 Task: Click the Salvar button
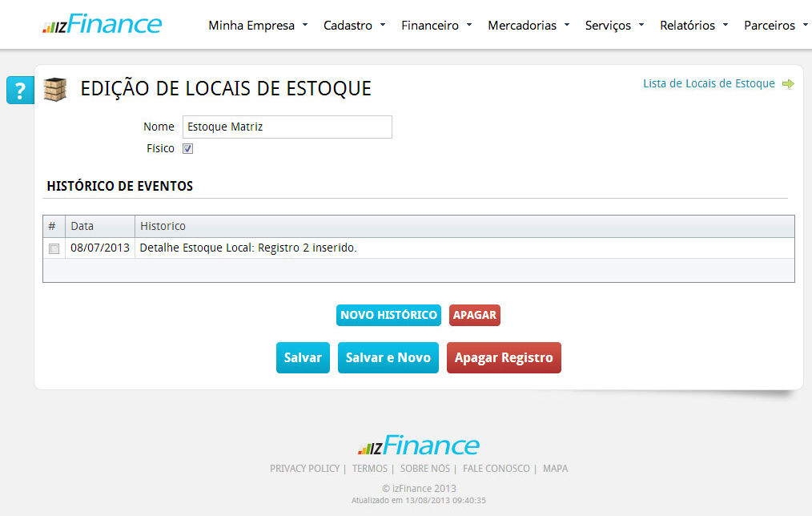(303, 358)
